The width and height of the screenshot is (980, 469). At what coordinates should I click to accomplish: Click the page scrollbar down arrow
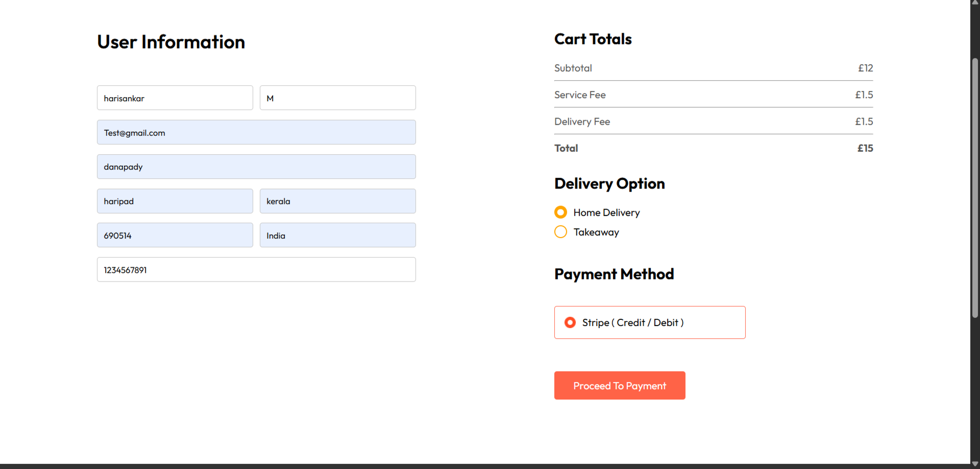975,464
